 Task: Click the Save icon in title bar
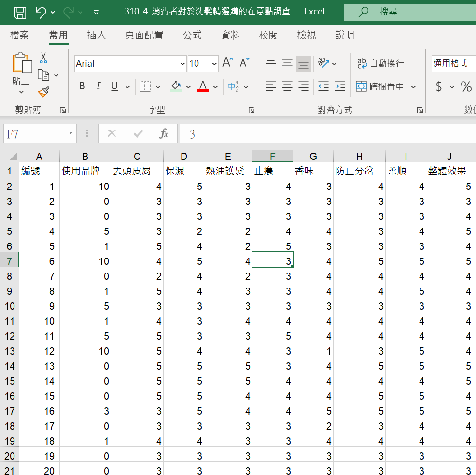point(20,12)
